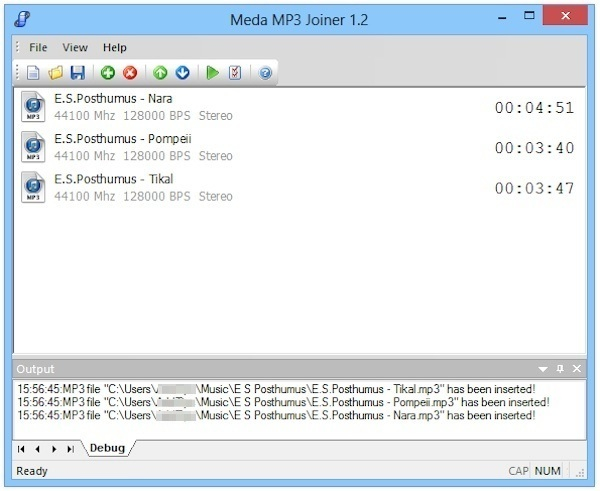Screen dimensions: 600x491
Task: Add an MP3 file with green plus
Action: [108, 72]
